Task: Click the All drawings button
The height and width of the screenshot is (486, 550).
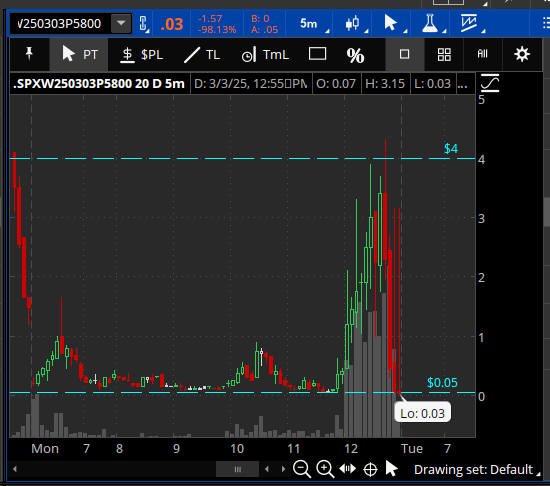Action: (483, 54)
